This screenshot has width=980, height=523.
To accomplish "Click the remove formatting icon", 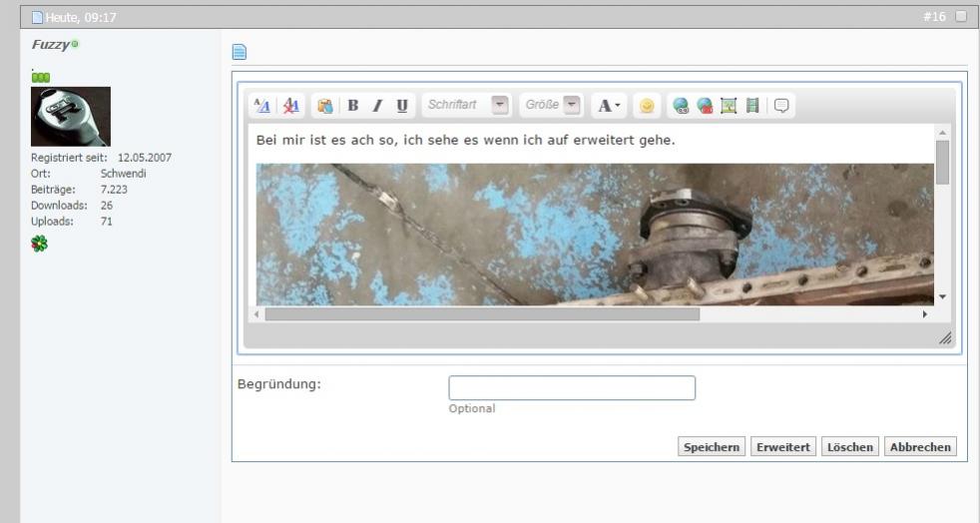I will pyautogui.click(x=290, y=105).
